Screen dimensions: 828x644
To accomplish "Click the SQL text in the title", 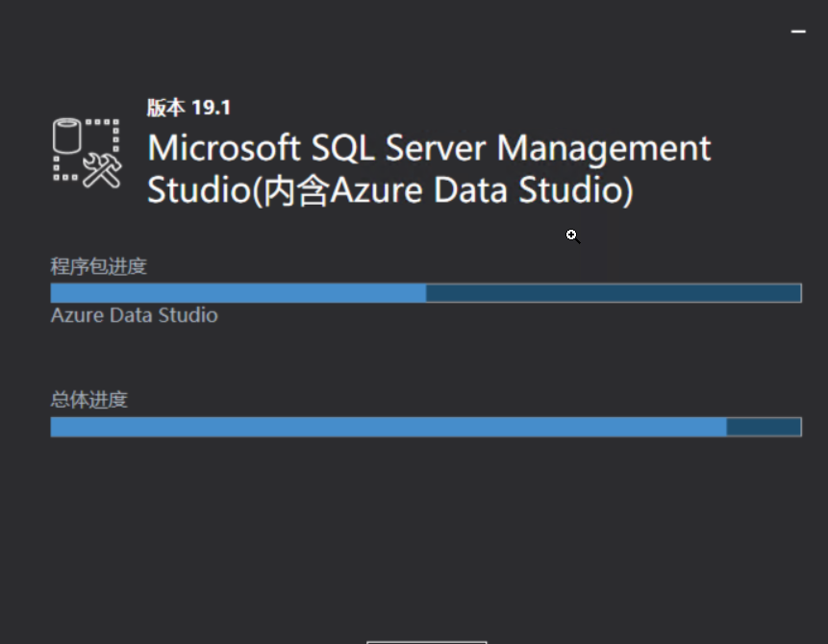I will 342,148.
